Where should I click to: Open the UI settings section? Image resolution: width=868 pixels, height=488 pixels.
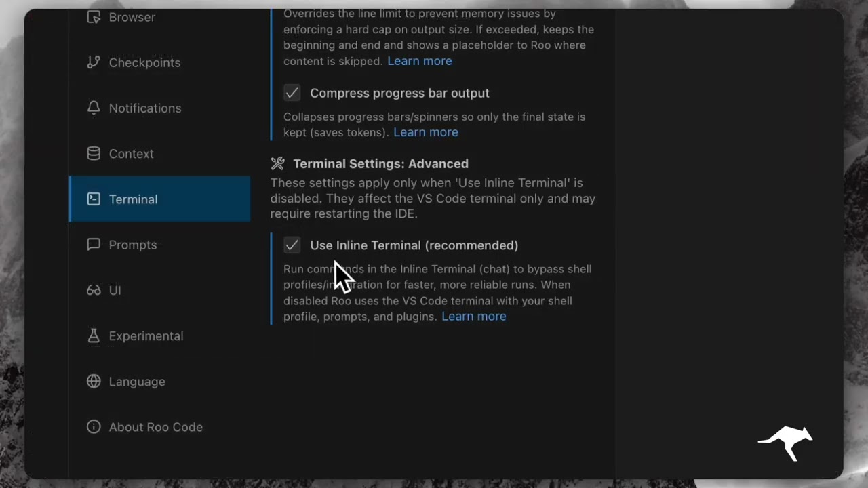tap(159, 290)
